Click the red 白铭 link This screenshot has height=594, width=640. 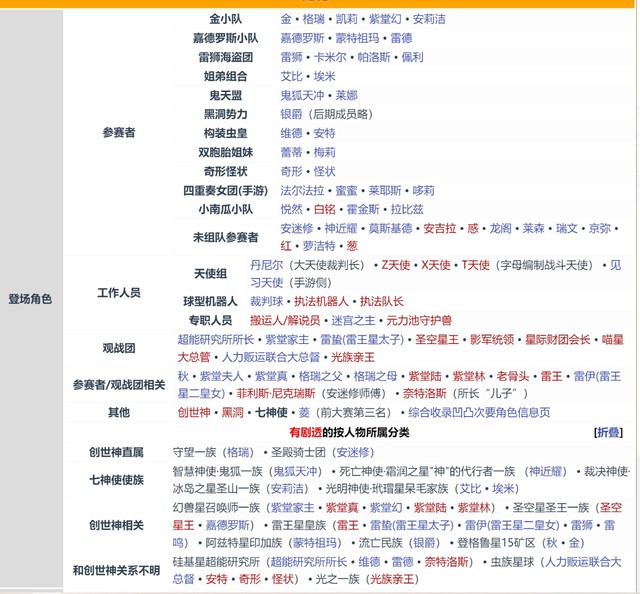pyautogui.click(x=324, y=209)
